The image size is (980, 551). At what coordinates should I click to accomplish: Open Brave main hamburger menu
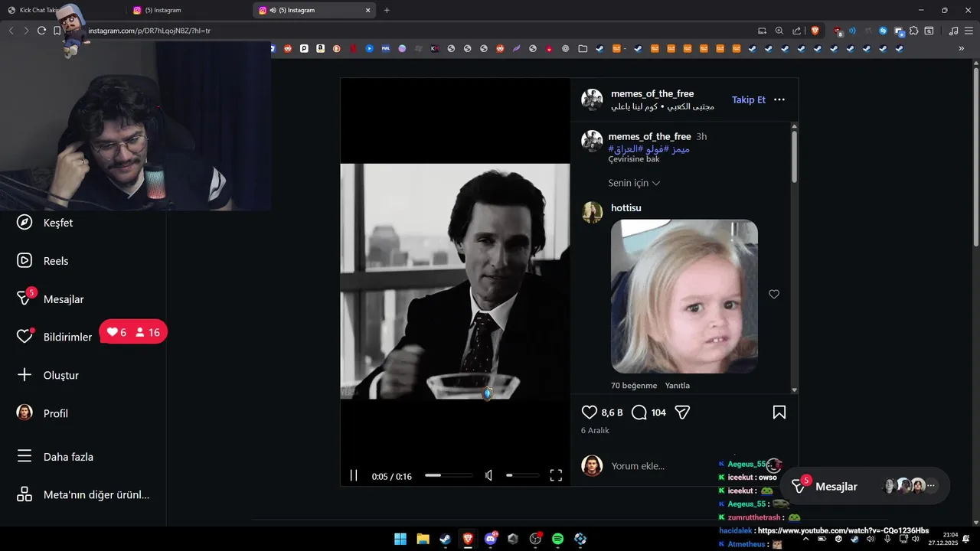click(968, 31)
